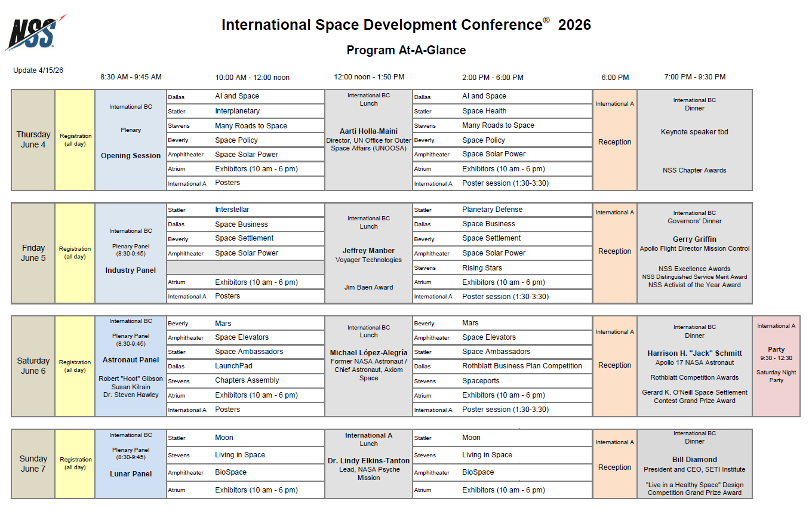Select lunch speaker Aarti Holla-Maini
The width and height of the screenshot is (812, 520).
(x=368, y=131)
